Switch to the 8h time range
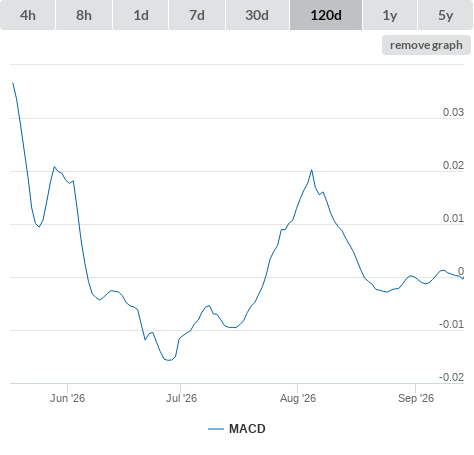This screenshot has width=474, height=455. [x=84, y=15]
